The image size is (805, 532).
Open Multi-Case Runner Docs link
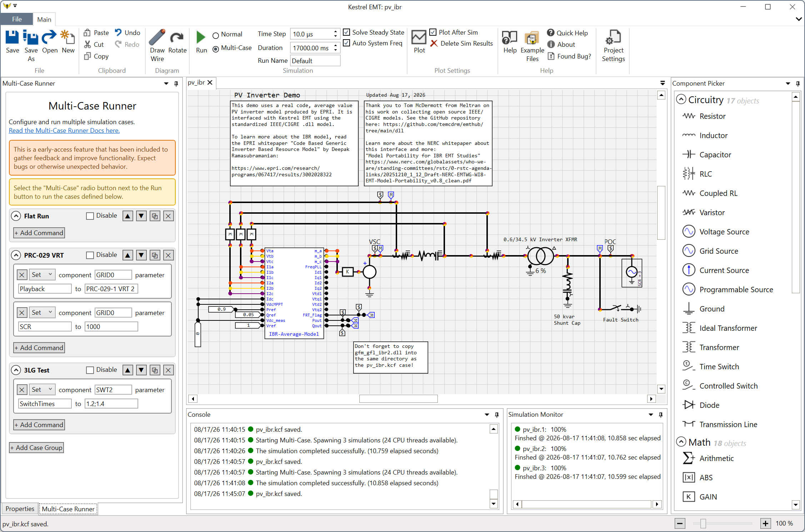[64, 131]
